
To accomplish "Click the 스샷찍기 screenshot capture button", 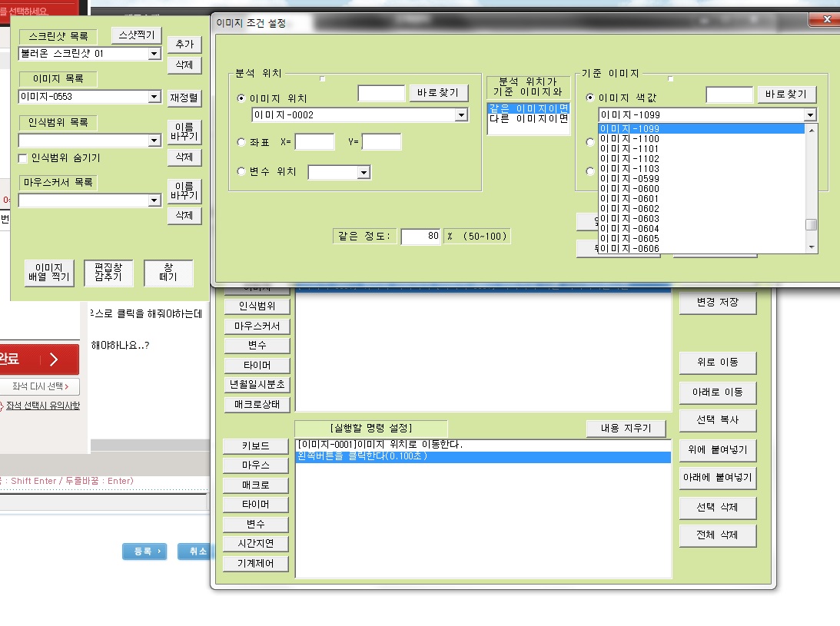I will pyautogui.click(x=137, y=35).
